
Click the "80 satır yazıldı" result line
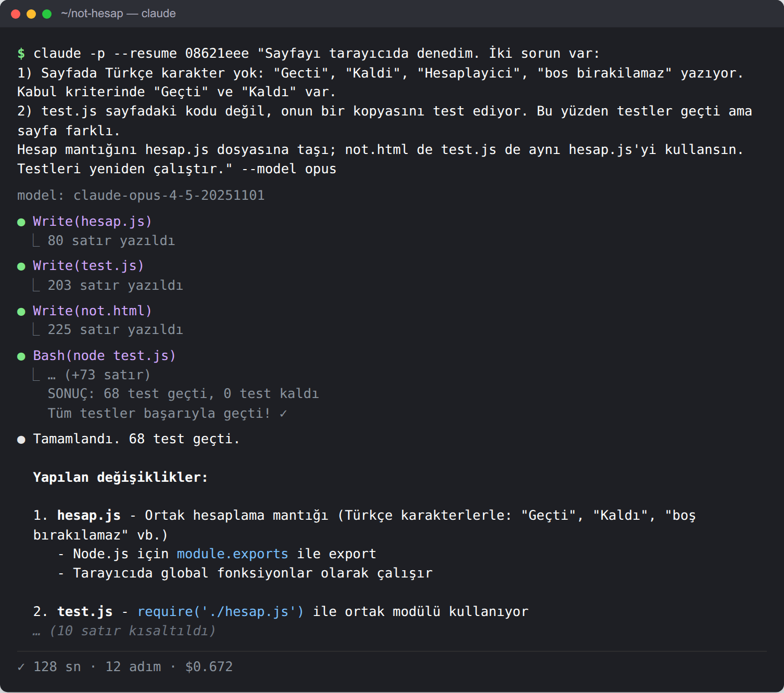[111, 241]
